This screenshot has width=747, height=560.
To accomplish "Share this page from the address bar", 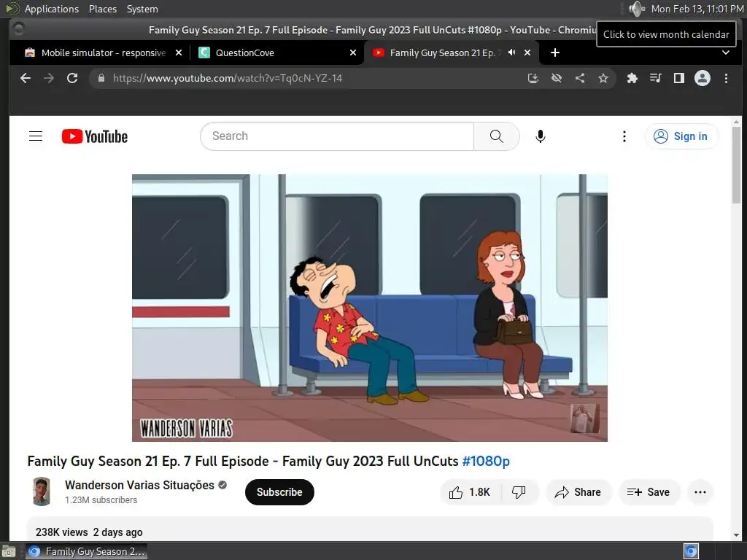I will coord(580,78).
